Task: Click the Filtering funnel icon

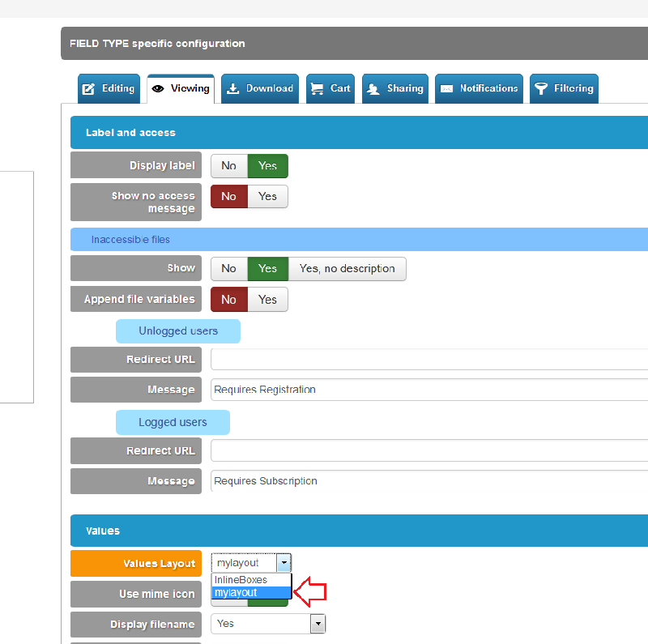Action: pyautogui.click(x=541, y=89)
